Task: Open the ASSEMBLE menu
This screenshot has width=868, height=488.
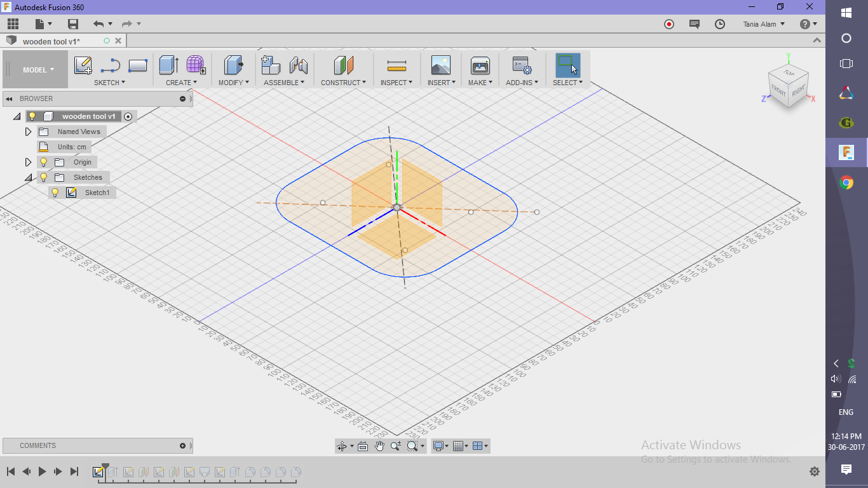Action: 283,83
